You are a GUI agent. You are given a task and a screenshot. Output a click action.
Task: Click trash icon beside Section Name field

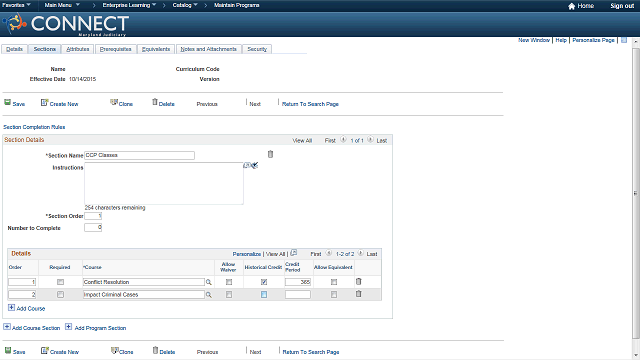point(270,154)
